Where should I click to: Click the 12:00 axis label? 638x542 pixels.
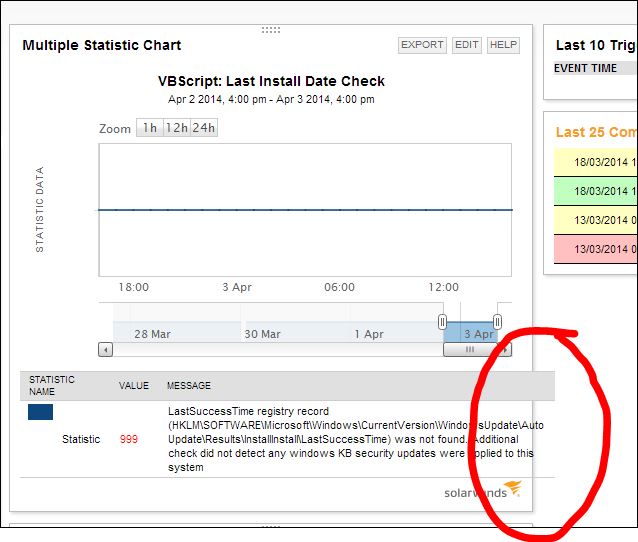pyautogui.click(x=444, y=287)
